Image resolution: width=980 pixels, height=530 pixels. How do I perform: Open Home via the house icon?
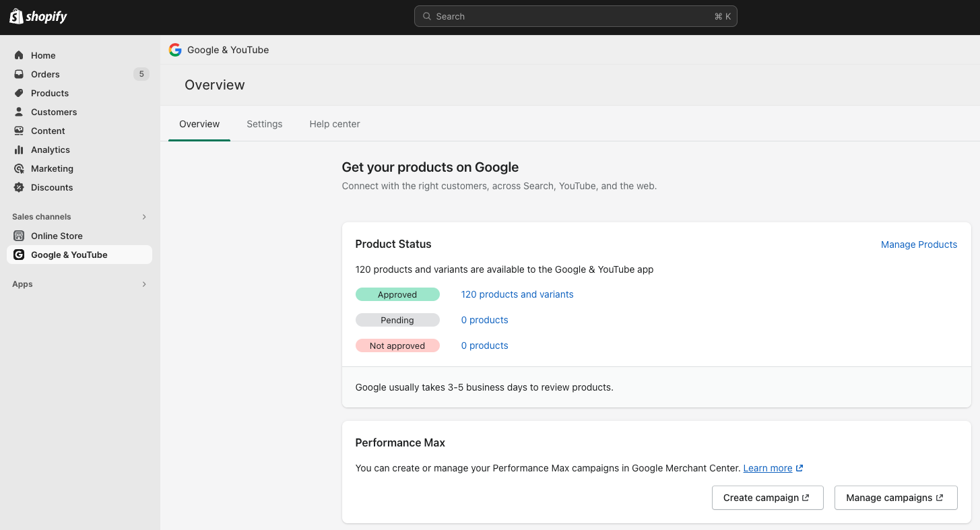[x=19, y=55]
